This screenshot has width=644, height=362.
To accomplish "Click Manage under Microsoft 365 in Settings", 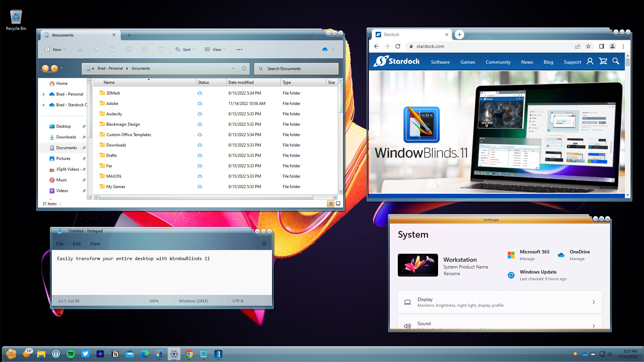I will point(527,259).
